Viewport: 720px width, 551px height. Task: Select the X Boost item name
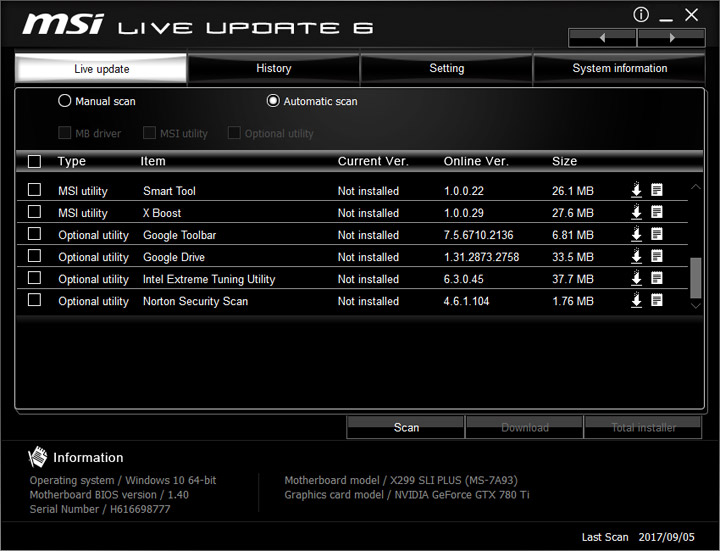pos(162,213)
